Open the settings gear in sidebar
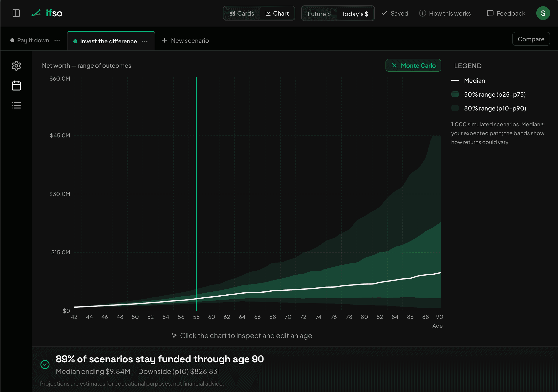558x392 pixels. (16, 66)
